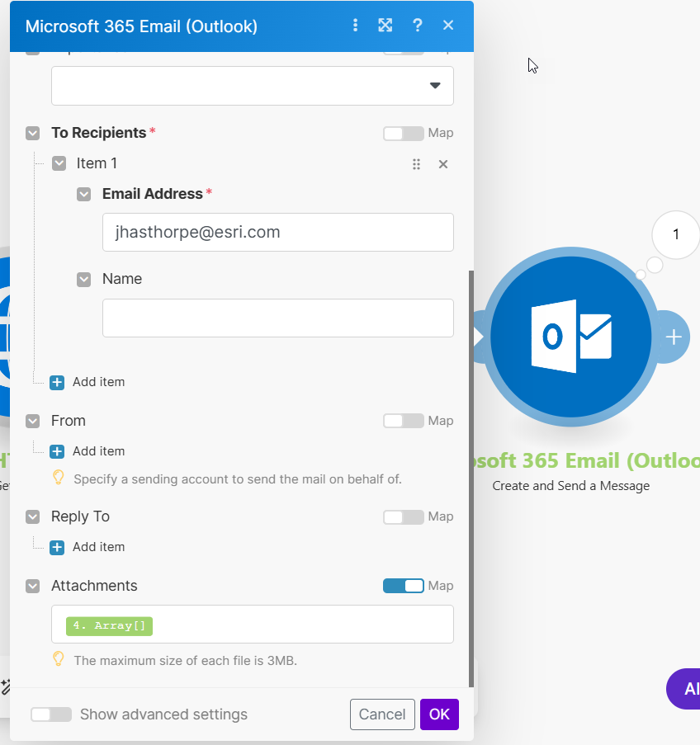Image resolution: width=700 pixels, height=745 pixels.
Task: Turn off the Attachments Map toggle
Action: pyautogui.click(x=404, y=586)
